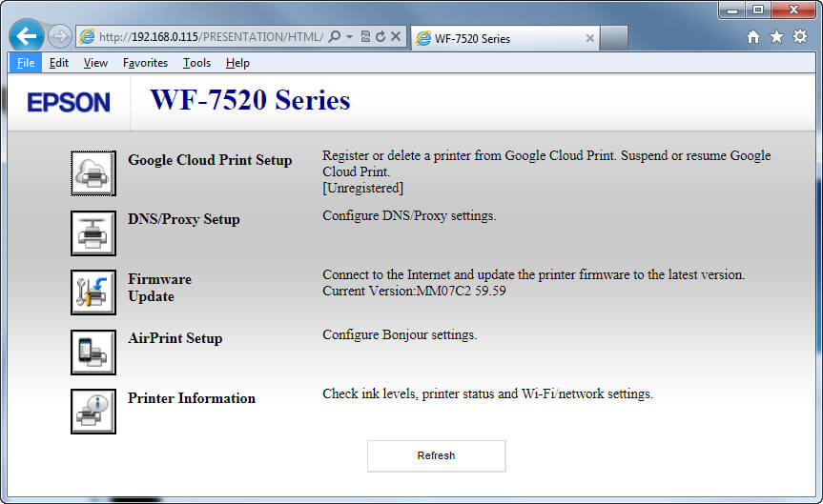Screen dimensions: 823x504
Task: Click the DNS/Proxy Setup printer icon
Action: pos(93,232)
